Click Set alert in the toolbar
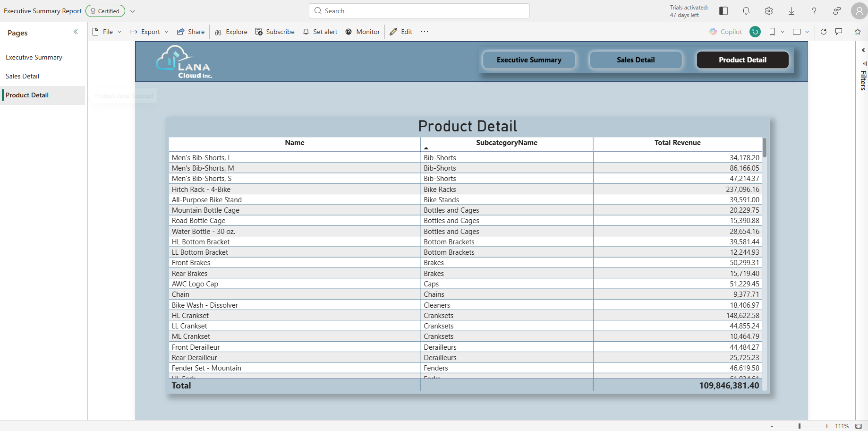The height and width of the screenshot is (431, 868). 320,32
